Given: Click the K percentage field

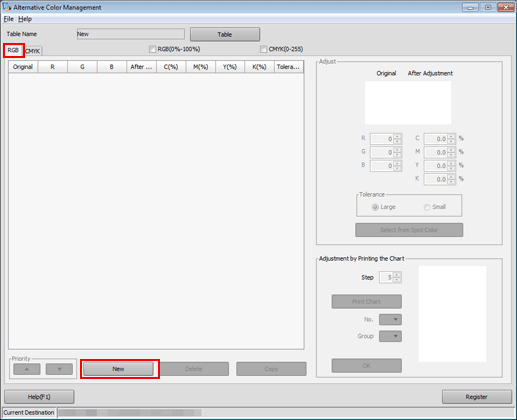Looking at the screenshot, I should click(436, 179).
